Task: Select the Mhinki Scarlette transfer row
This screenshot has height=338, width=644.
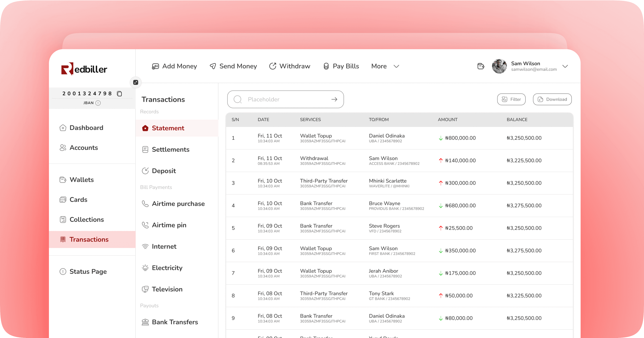Action: click(387, 183)
